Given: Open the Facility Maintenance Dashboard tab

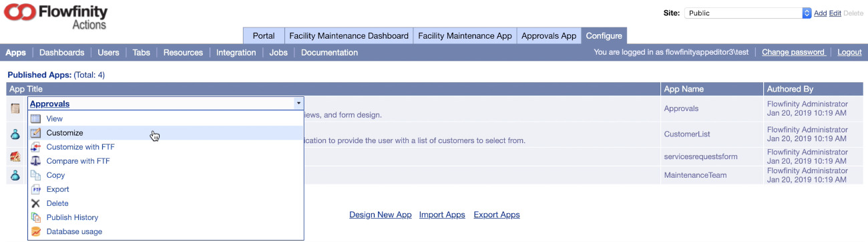Looking at the screenshot, I should point(349,36).
